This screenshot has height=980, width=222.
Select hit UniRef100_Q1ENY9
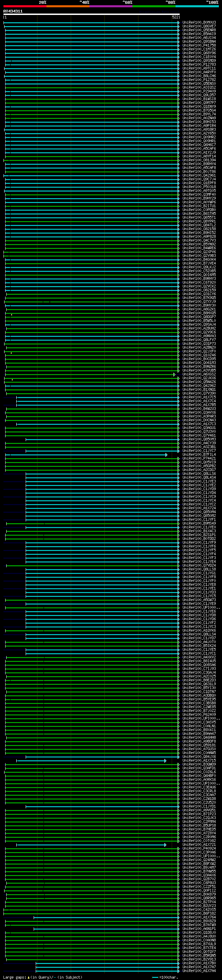point(199,106)
